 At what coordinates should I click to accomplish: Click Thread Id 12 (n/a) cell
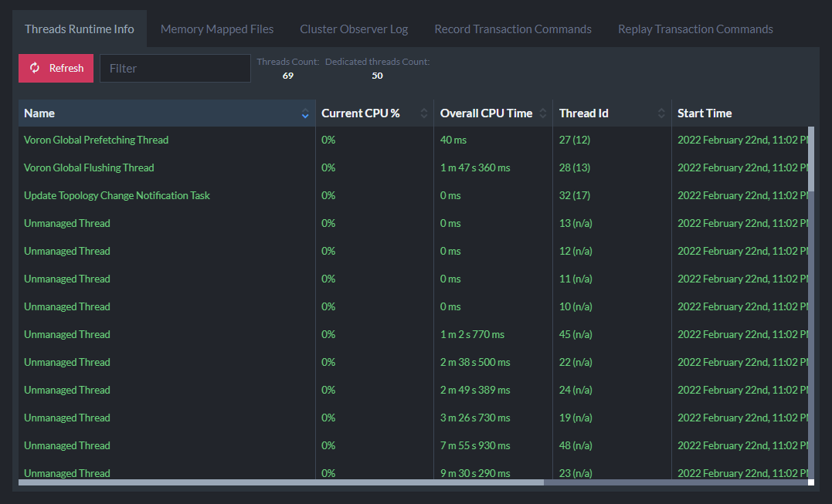click(x=576, y=251)
